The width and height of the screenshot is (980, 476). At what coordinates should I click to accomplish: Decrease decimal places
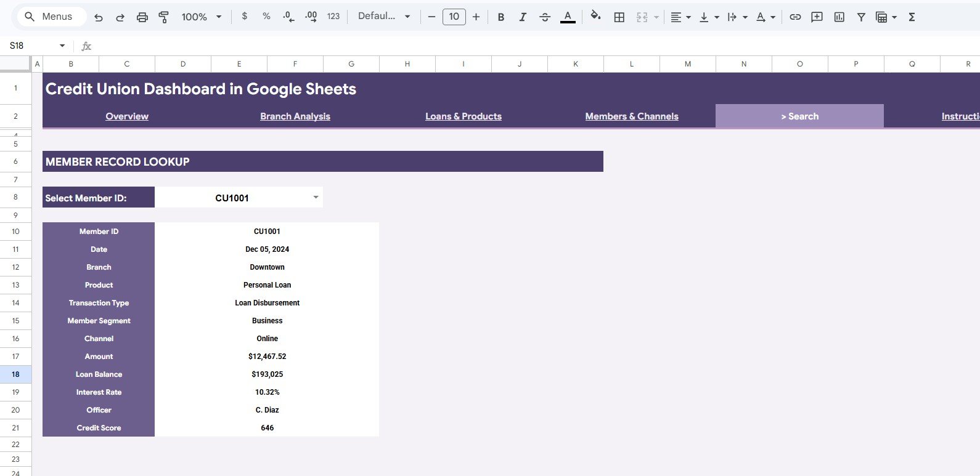pos(288,17)
